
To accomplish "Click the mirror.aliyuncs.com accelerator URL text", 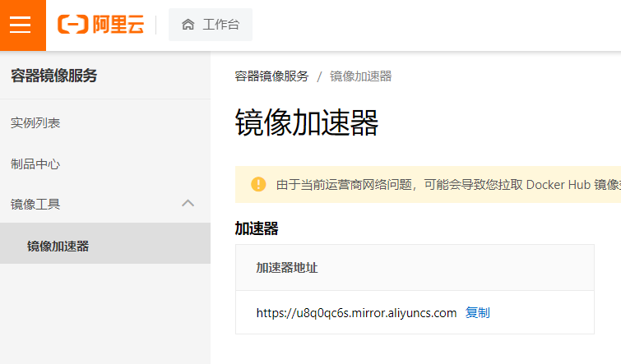I will pos(356,313).
